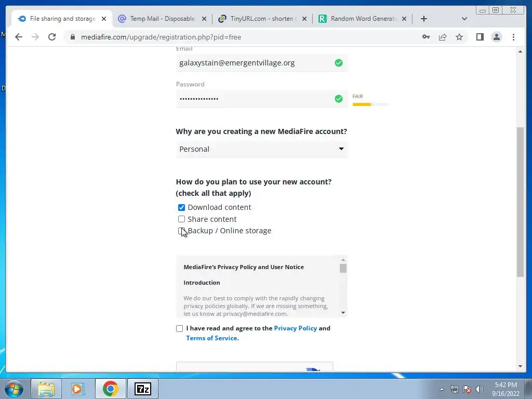
Task: Toggle the browser side panel icon
Action: point(480,37)
